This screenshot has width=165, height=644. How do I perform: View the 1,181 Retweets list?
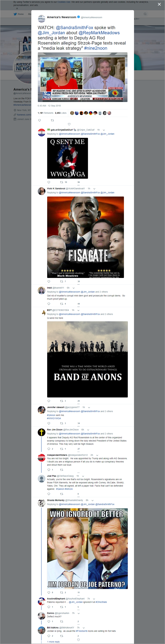click(45, 113)
